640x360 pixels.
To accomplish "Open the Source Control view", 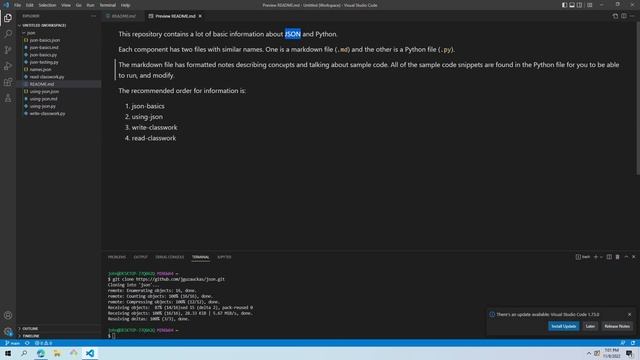I will (8, 50).
